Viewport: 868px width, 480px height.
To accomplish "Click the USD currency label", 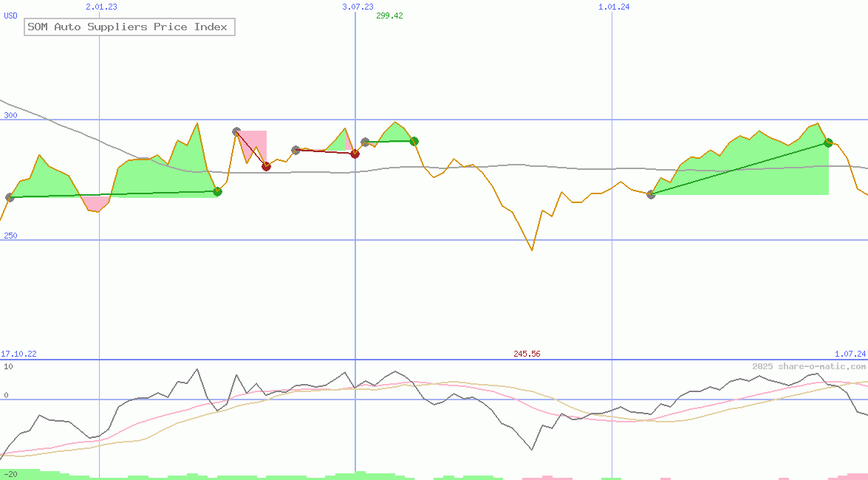I will coord(11,16).
